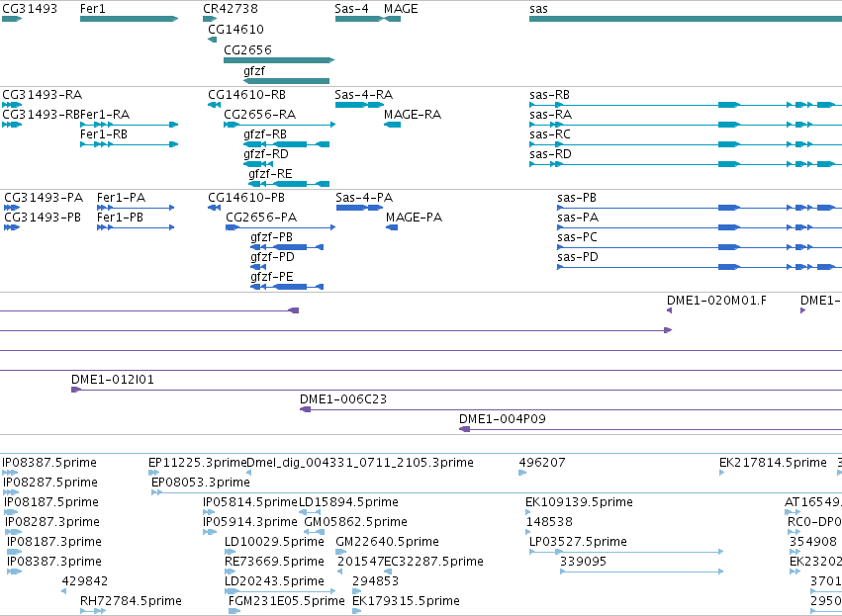Select the CG14610-PB protein label

click(246, 198)
